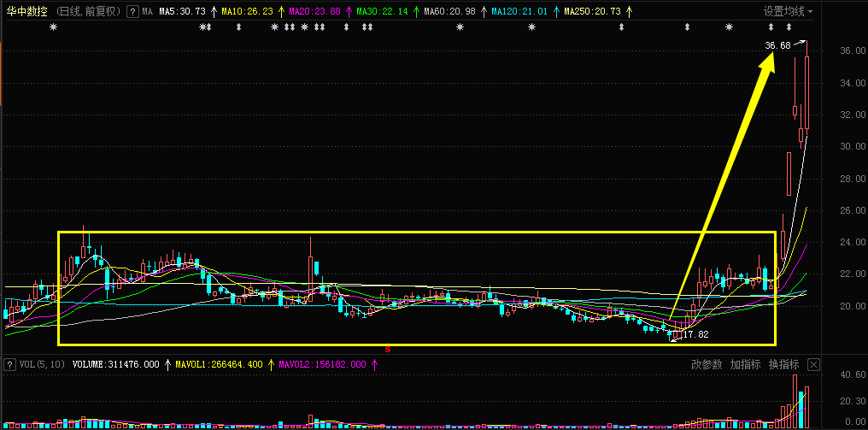
Task: Click the MAVOL2:156182.000 readout
Action: 323,365
